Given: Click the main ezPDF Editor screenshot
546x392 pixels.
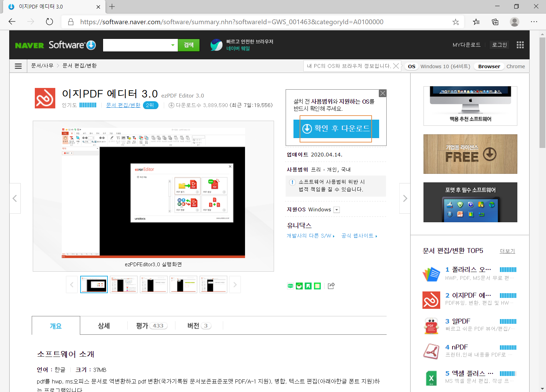Looking at the screenshot, I should 153,193.
